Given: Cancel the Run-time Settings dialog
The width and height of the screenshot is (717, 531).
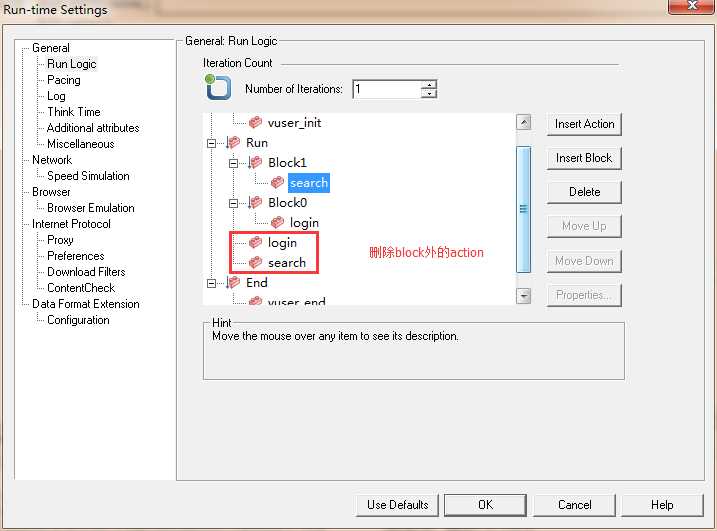Looking at the screenshot, I should coord(574,505).
